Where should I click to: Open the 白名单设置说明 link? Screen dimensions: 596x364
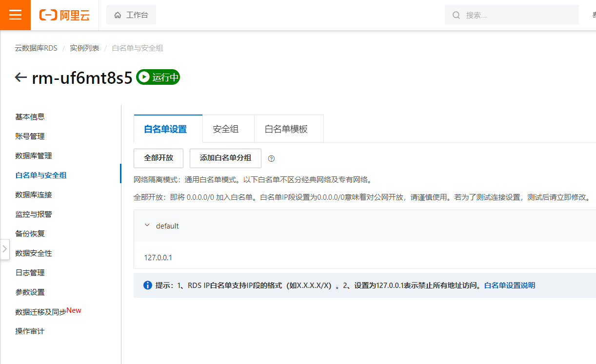[x=509, y=286]
